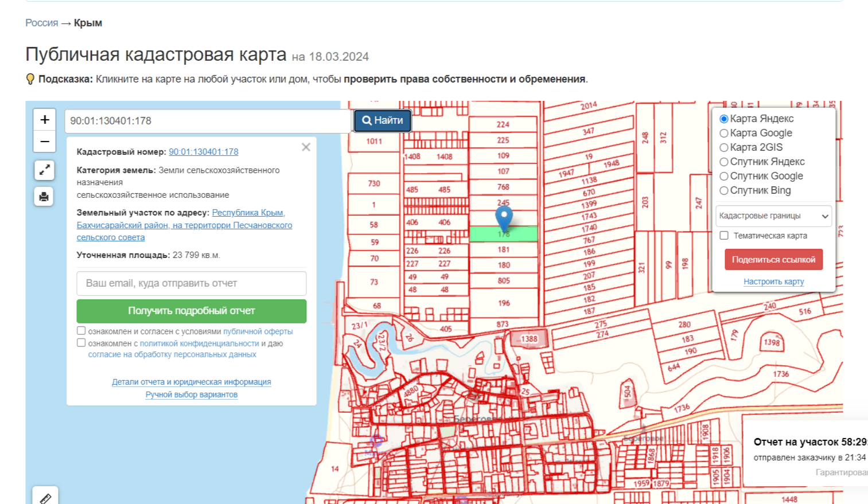Open Ручной выбор вариантов link
868x504 pixels.
point(192,394)
